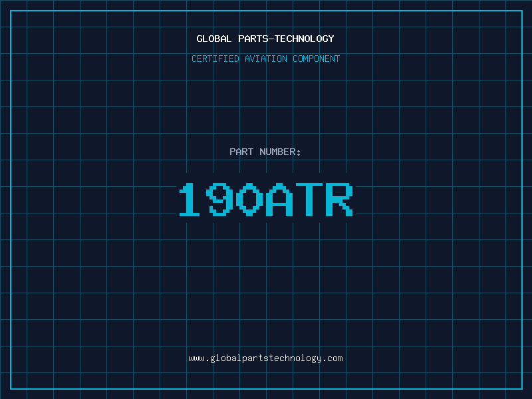Viewport: 532px width, 399px height.
Task: Click the word PARTS in the header title
Action: (x=253, y=39)
